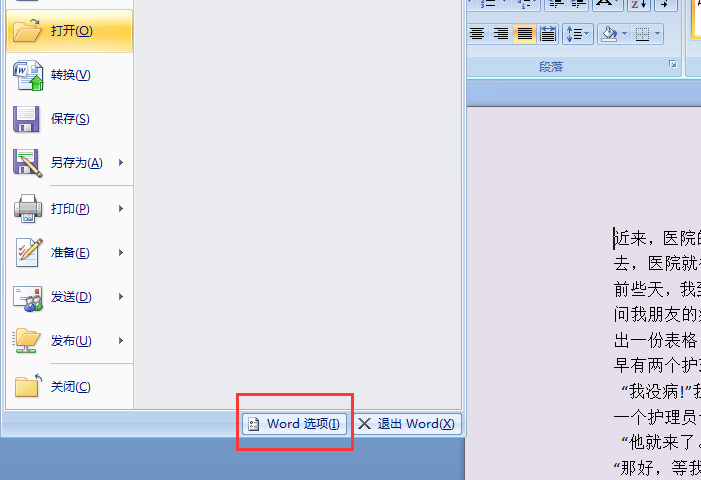
Task: Apply paragraph shading paint bucket
Action: pos(609,34)
